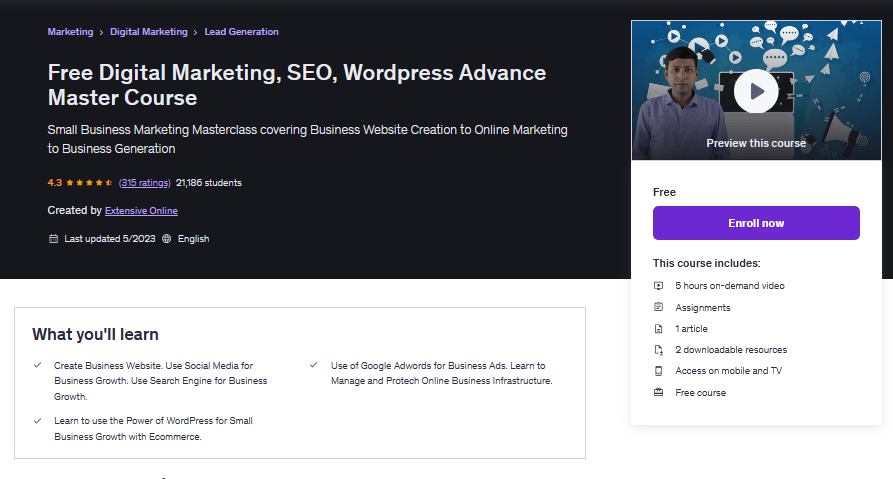Screen dimensions: 893x479
Task: Click the Access on mobile and TV text
Action: [728, 371]
